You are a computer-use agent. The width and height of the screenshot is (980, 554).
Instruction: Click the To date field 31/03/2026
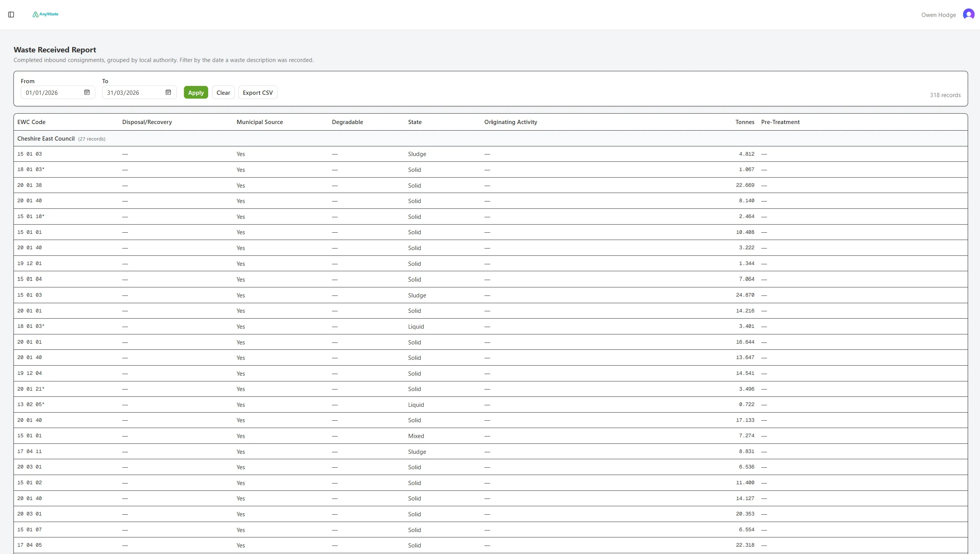[139, 92]
